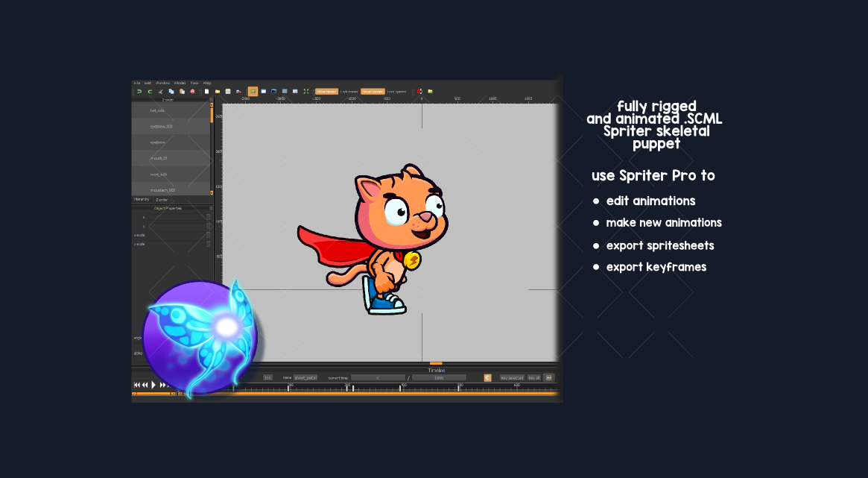The width and height of the screenshot is (868, 478).
Task: Click the white window view icon
Action: (264, 92)
